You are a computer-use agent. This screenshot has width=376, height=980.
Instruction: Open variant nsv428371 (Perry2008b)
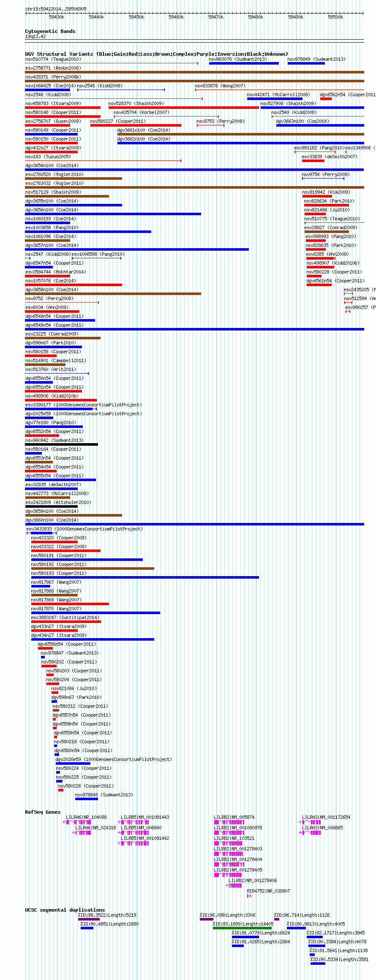click(x=53, y=77)
